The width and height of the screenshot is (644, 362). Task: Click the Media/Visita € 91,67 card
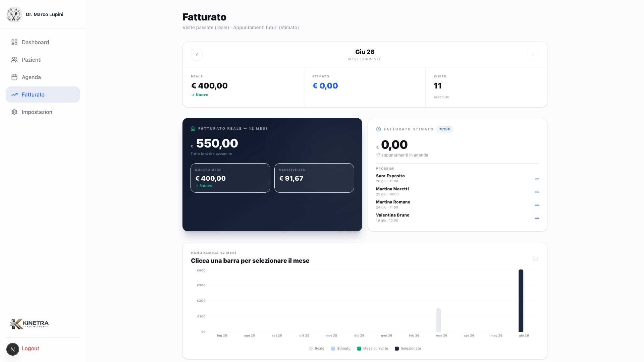pyautogui.click(x=314, y=178)
